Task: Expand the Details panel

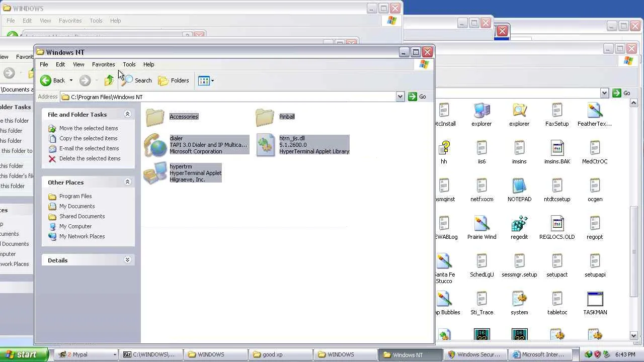Action: (127, 260)
